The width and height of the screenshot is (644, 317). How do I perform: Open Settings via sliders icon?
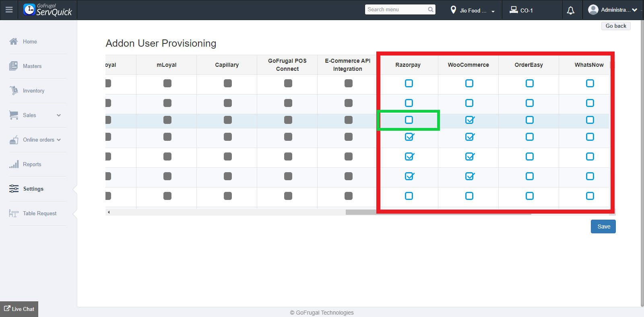(14, 189)
